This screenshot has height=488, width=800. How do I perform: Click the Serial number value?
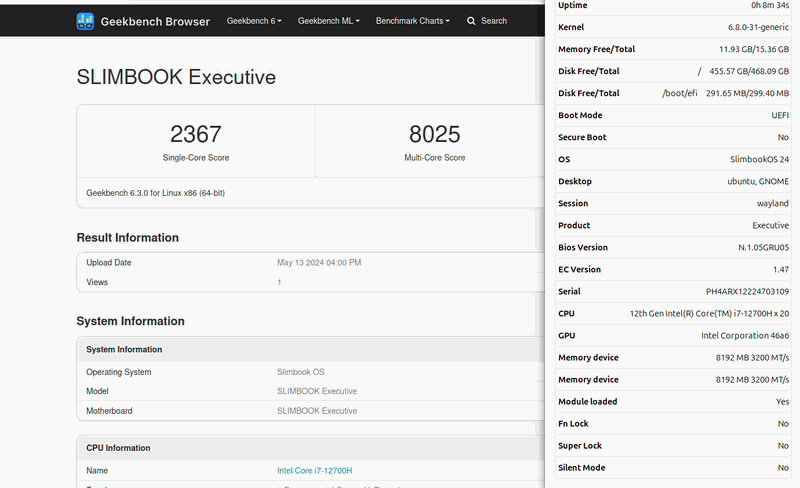point(746,292)
